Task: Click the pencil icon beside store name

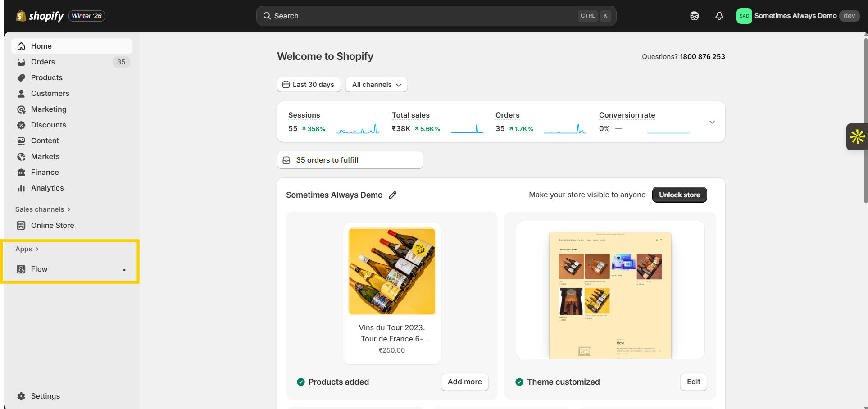Action: tap(393, 195)
